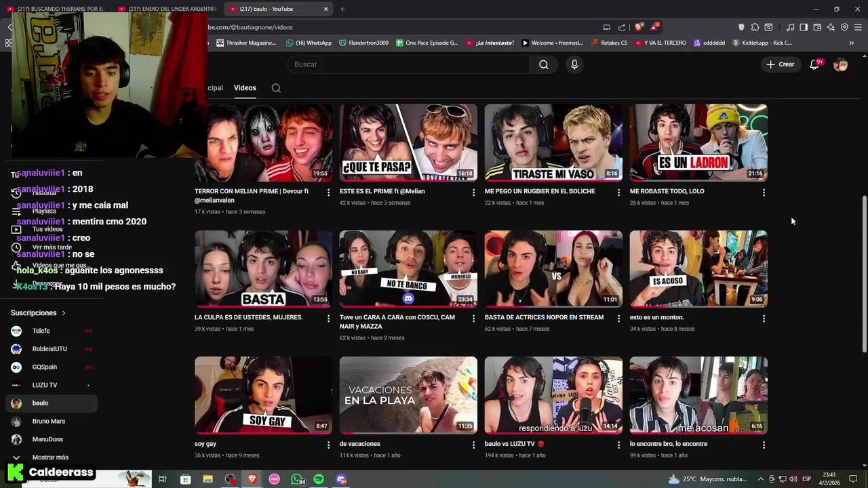
Task: Open Brave Wallet icon
Action: (817, 27)
